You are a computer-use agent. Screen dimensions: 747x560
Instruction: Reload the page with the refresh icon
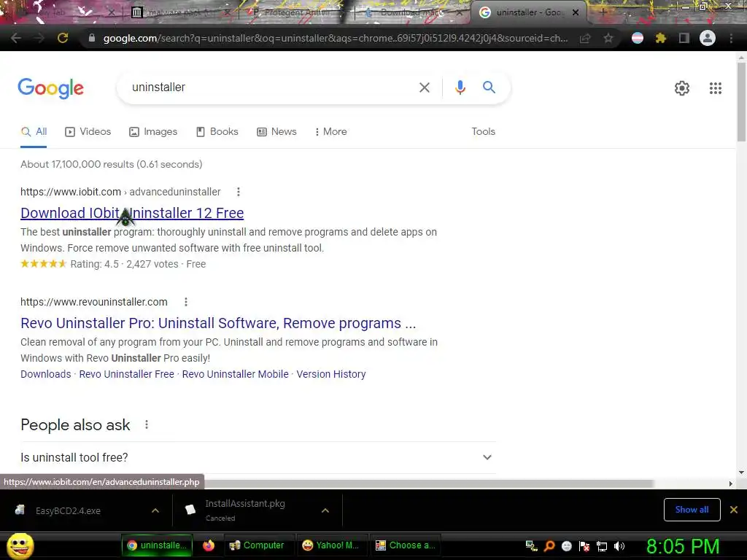63,38
